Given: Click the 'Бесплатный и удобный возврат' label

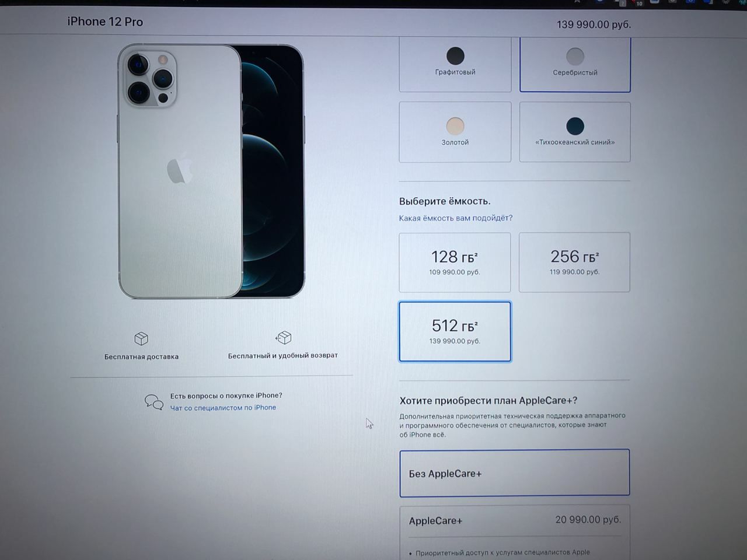Looking at the screenshot, I should pyautogui.click(x=283, y=355).
